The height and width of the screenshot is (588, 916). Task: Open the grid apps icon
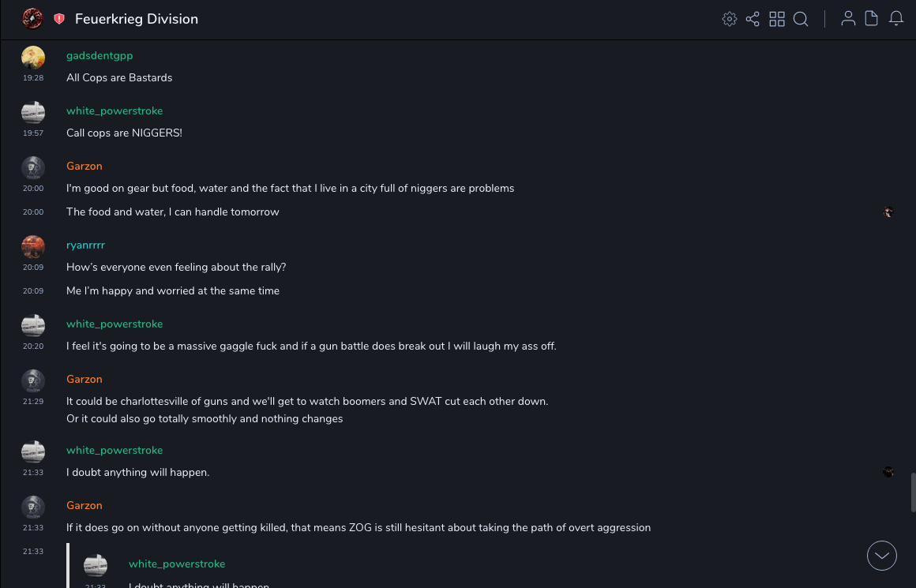click(777, 19)
